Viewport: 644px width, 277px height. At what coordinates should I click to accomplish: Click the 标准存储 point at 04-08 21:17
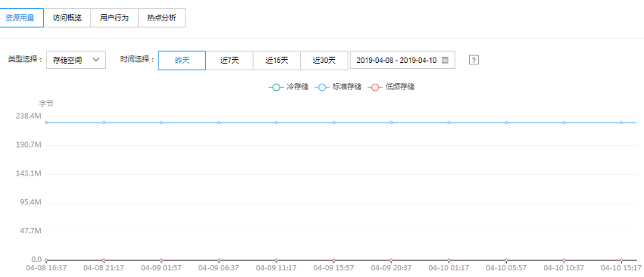click(x=104, y=123)
